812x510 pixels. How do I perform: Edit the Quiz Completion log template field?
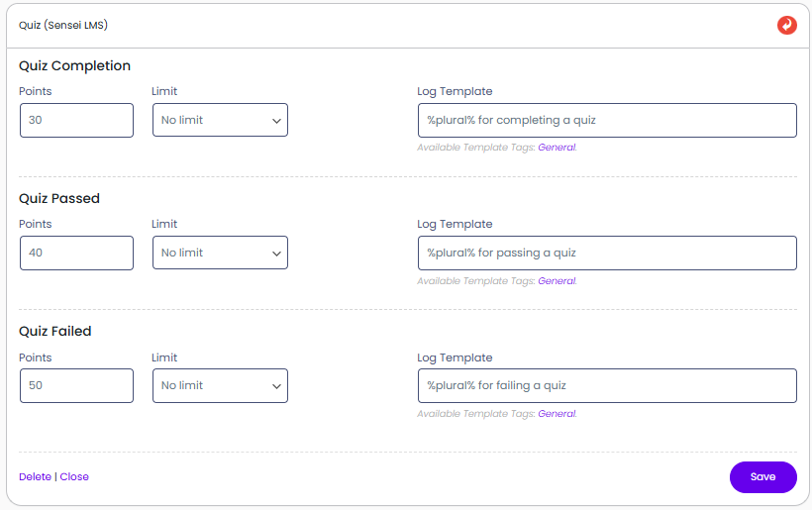pyautogui.click(x=606, y=120)
